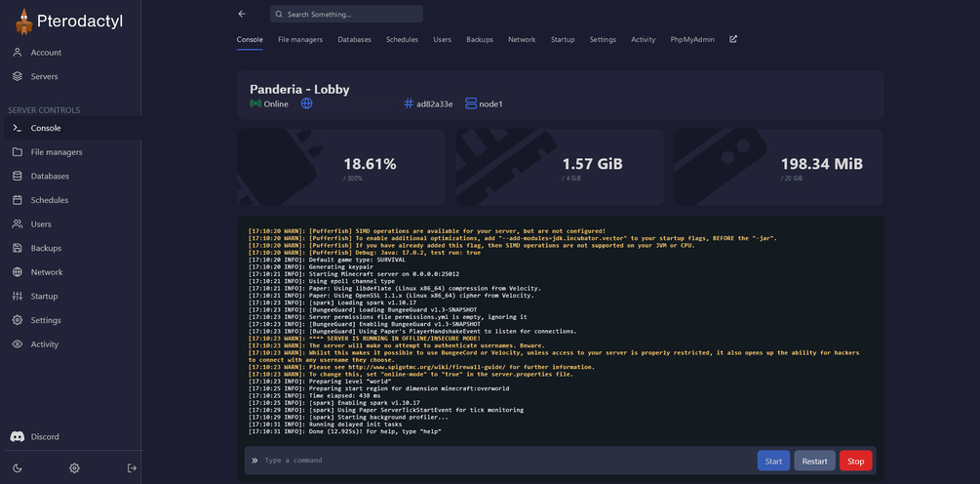Open Users from the sidebar
The width and height of the screenshot is (980, 484).
[x=41, y=223]
